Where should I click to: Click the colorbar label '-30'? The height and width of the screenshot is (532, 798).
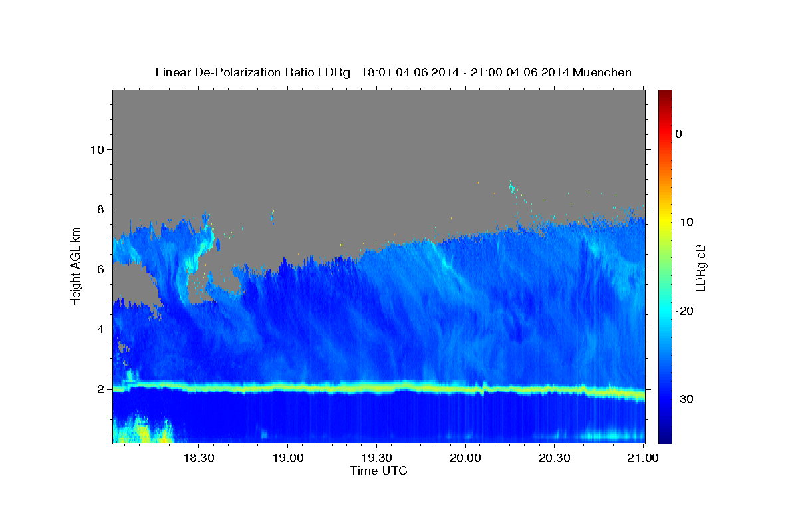[685, 399]
